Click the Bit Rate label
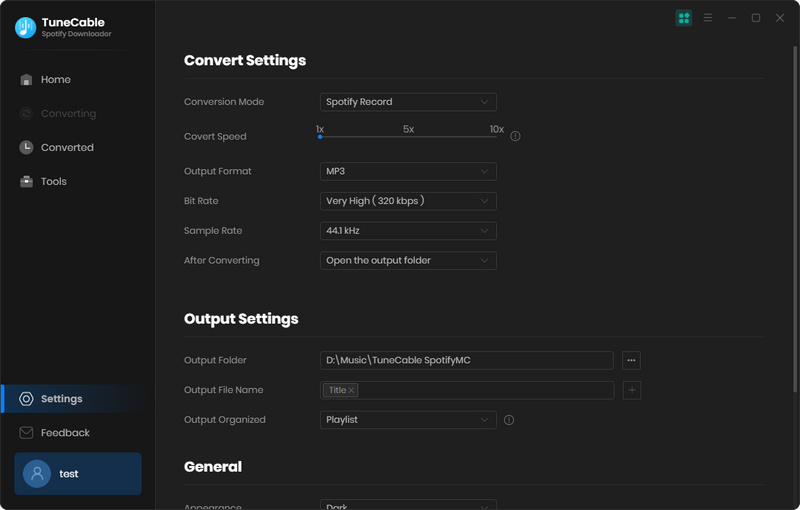800x510 pixels. pos(201,201)
